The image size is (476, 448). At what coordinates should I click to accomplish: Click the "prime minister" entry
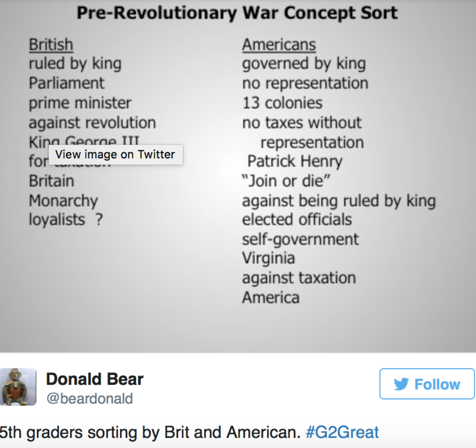(x=80, y=103)
